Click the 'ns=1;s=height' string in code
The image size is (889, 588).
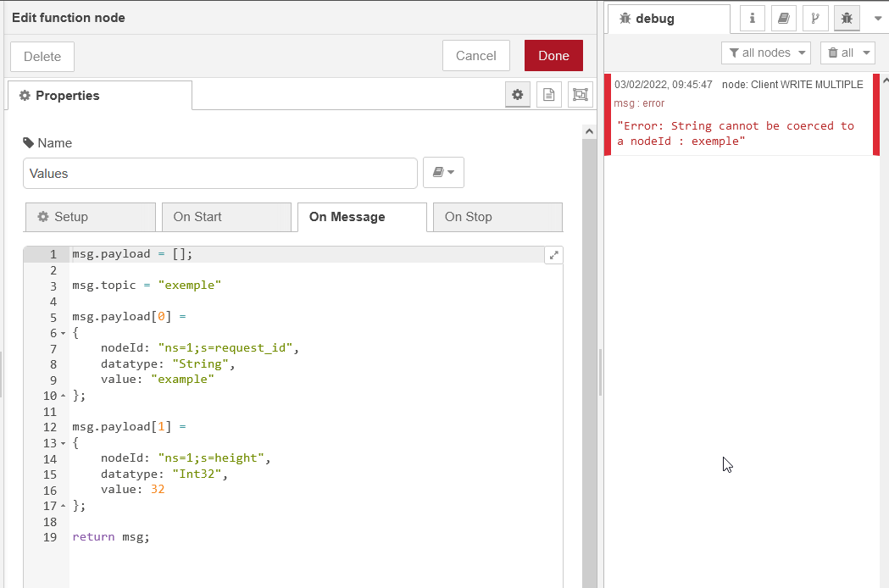coord(211,458)
